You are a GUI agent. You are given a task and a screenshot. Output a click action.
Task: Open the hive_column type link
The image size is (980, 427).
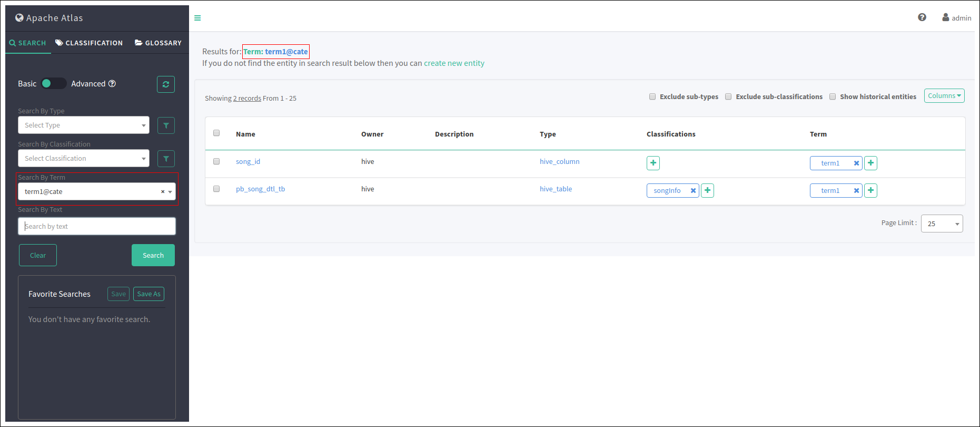[x=559, y=162]
